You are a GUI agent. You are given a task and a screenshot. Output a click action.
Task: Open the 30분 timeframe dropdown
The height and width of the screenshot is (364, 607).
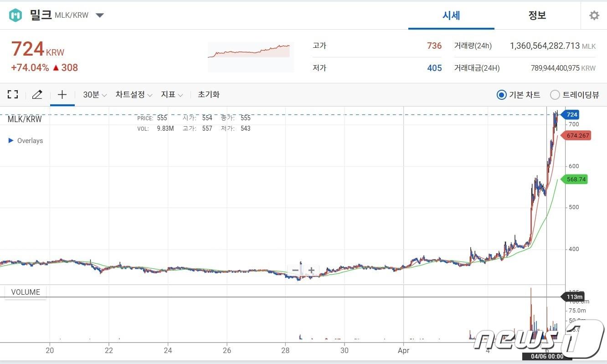pos(93,94)
